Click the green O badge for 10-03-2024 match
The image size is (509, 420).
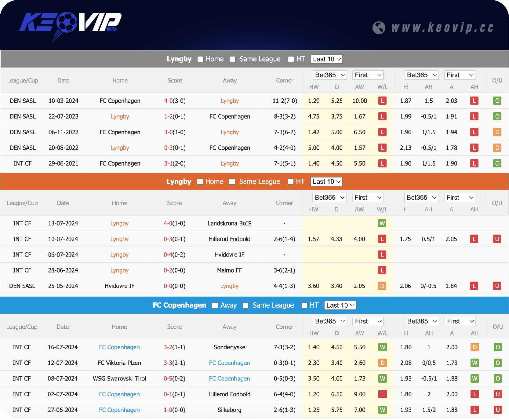pyautogui.click(x=497, y=101)
